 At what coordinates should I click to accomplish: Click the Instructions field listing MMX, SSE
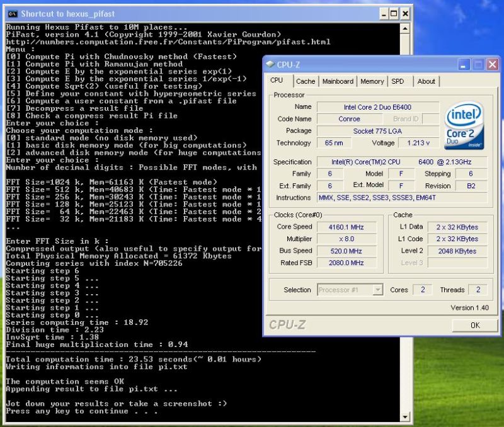click(402, 198)
